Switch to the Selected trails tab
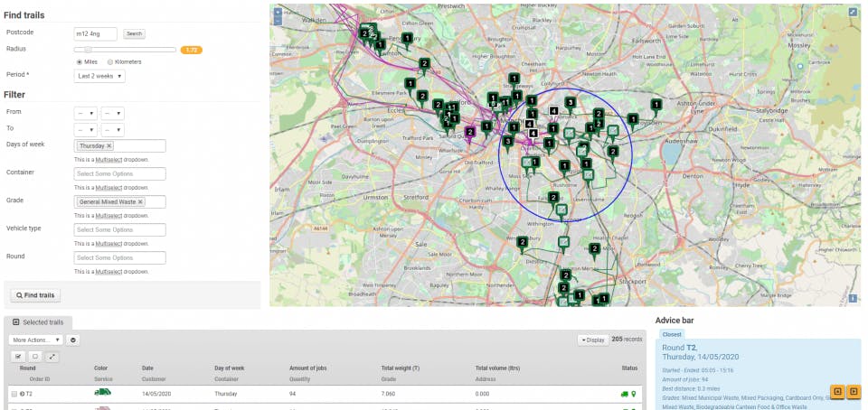This screenshot has width=868, height=410. click(x=38, y=321)
